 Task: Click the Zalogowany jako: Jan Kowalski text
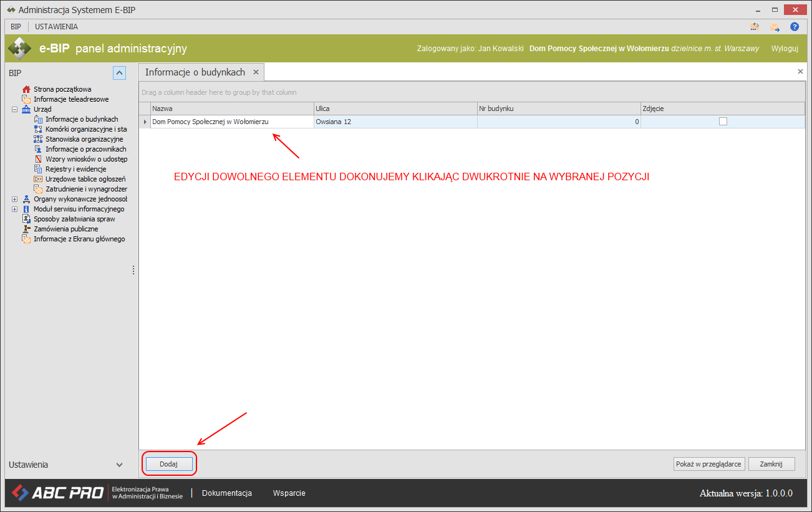[x=470, y=49]
